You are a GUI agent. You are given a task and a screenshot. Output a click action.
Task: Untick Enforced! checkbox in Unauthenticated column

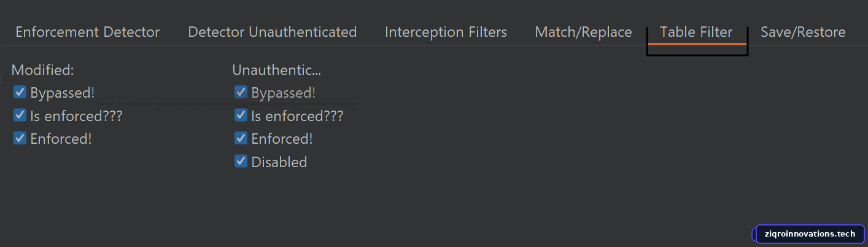241,138
